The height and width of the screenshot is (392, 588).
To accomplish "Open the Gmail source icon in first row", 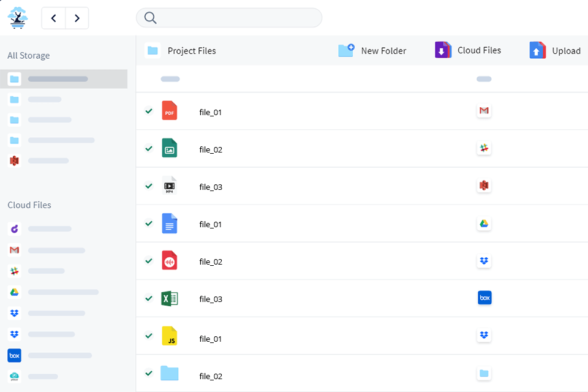I will (484, 111).
